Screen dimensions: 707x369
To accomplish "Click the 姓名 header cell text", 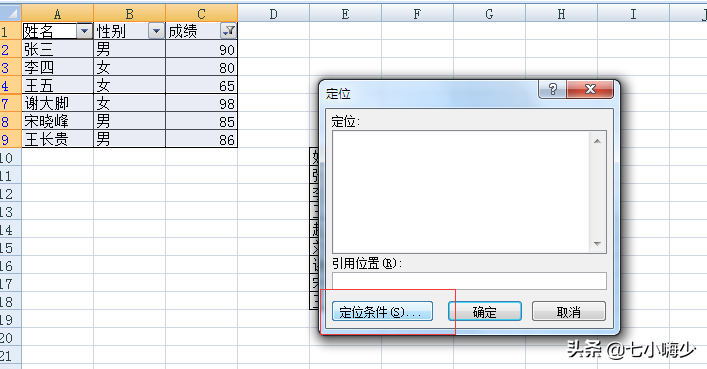I will point(39,31).
